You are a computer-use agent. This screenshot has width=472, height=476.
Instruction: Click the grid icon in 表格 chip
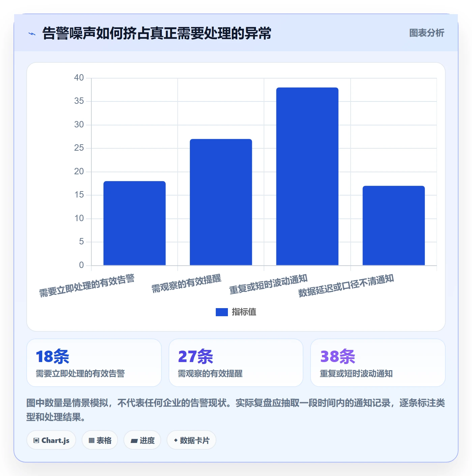tap(91, 441)
